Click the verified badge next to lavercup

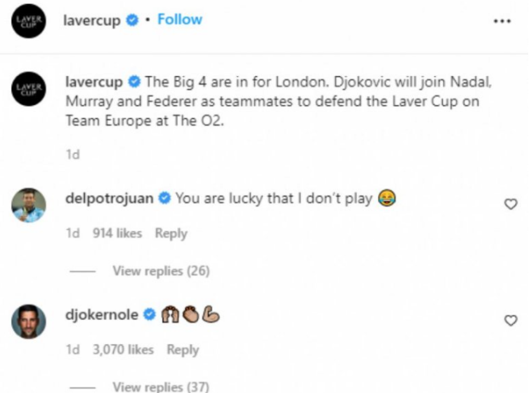[132, 20]
